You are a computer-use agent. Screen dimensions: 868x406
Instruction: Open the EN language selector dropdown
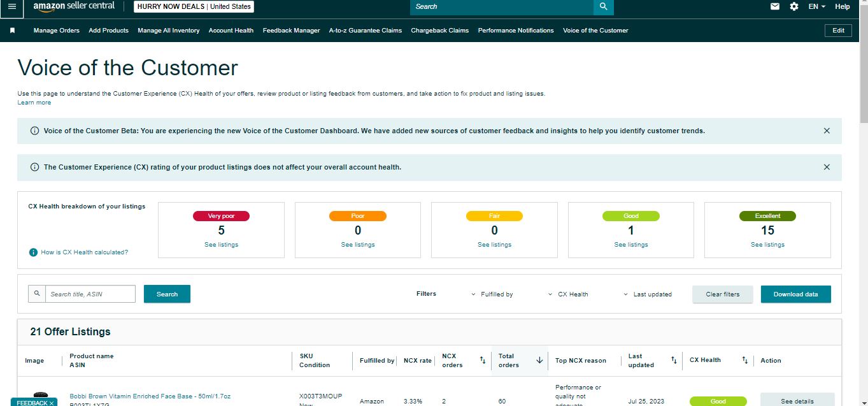point(816,6)
